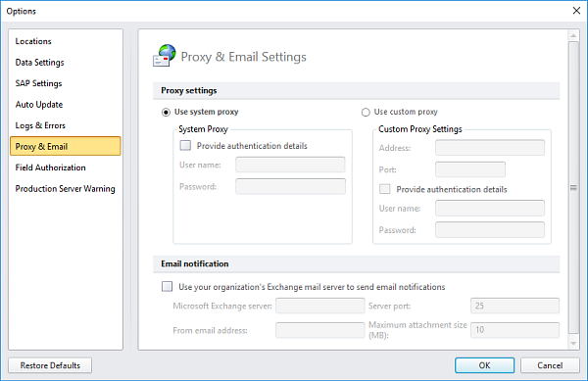The height and width of the screenshot is (381, 588).
Task: Click the Email notification section header
Action: [x=357, y=263]
